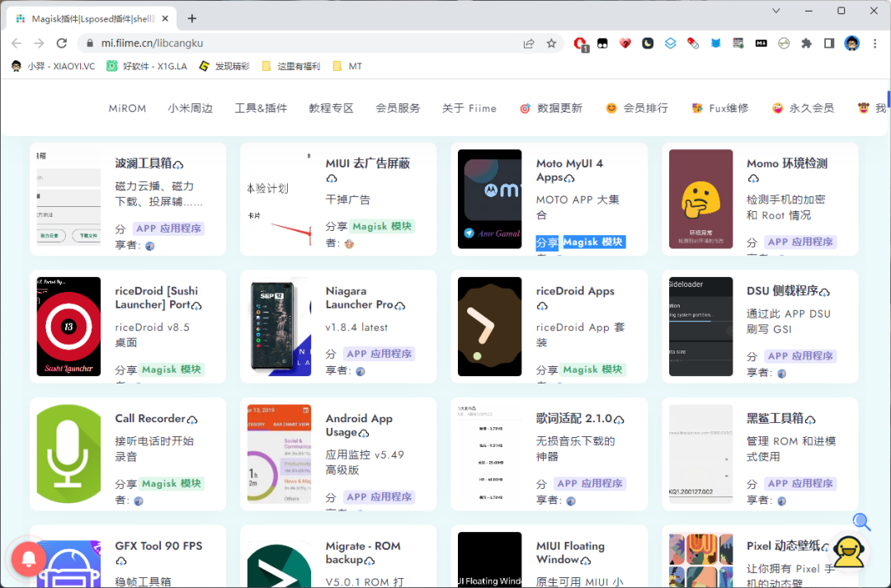Open the Chrome three-dot menu
This screenshot has width=891, height=588.
point(874,44)
